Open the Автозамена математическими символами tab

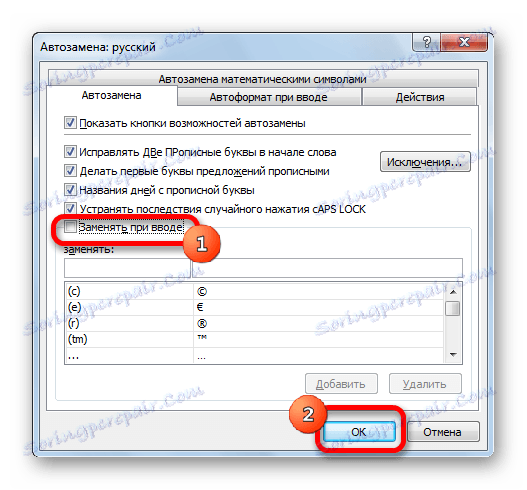pyautogui.click(x=262, y=79)
